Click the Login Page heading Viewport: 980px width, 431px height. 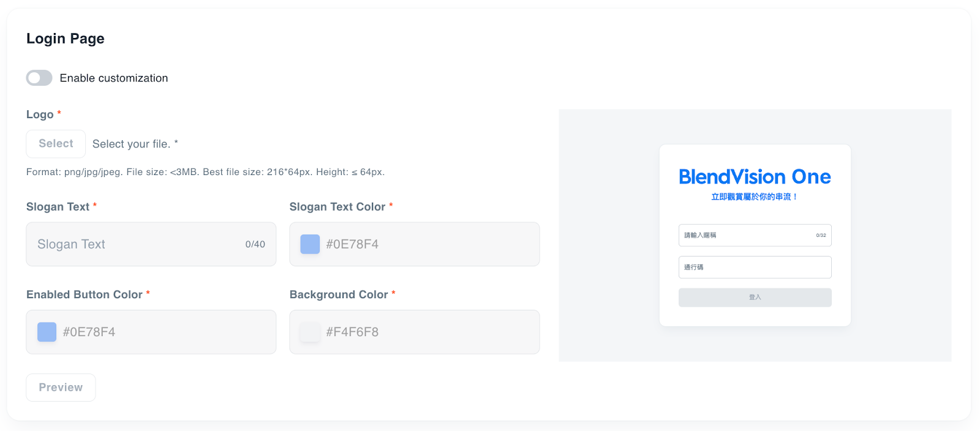point(66,39)
